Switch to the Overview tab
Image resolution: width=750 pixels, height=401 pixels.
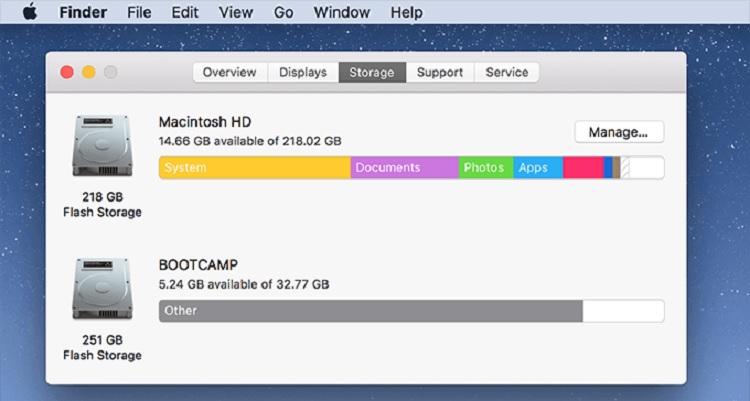tap(230, 72)
